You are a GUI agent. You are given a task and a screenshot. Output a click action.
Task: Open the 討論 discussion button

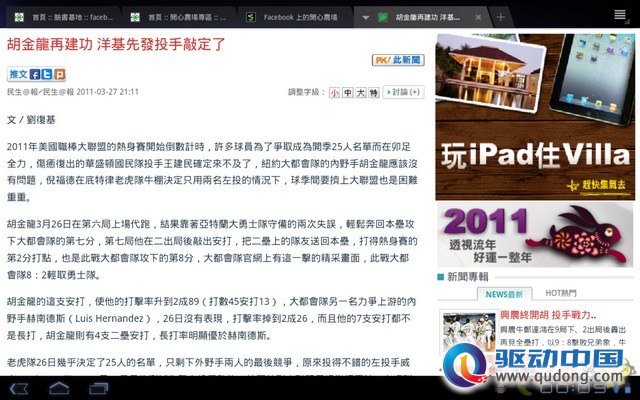pyautogui.click(x=403, y=92)
